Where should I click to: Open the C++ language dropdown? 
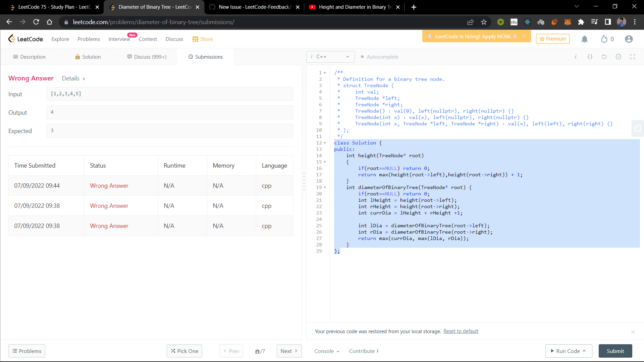pos(330,57)
